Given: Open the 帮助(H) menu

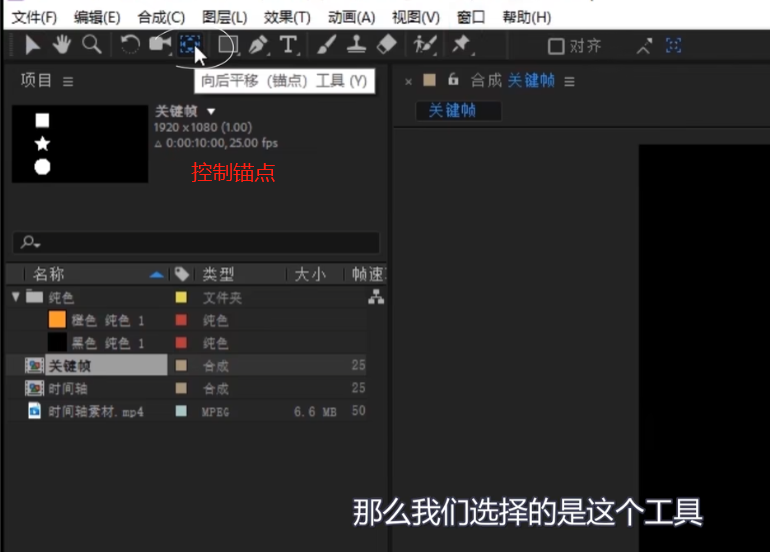Looking at the screenshot, I should (x=526, y=18).
